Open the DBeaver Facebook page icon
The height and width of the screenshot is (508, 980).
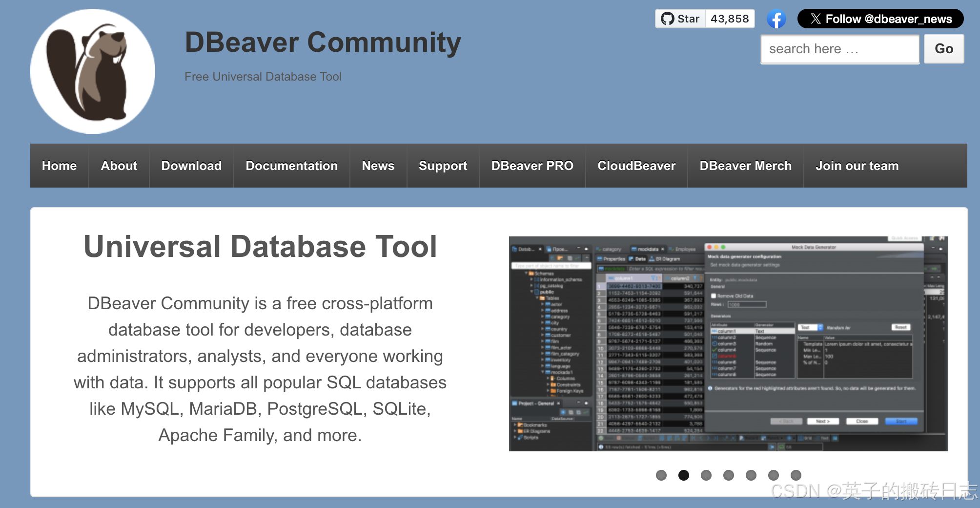pyautogui.click(x=776, y=19)
